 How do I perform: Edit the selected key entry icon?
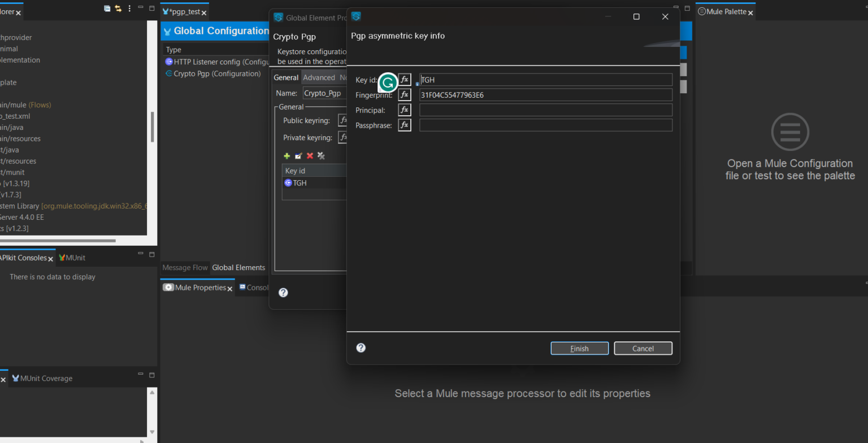pyautogui.click(x=298, y=155)
